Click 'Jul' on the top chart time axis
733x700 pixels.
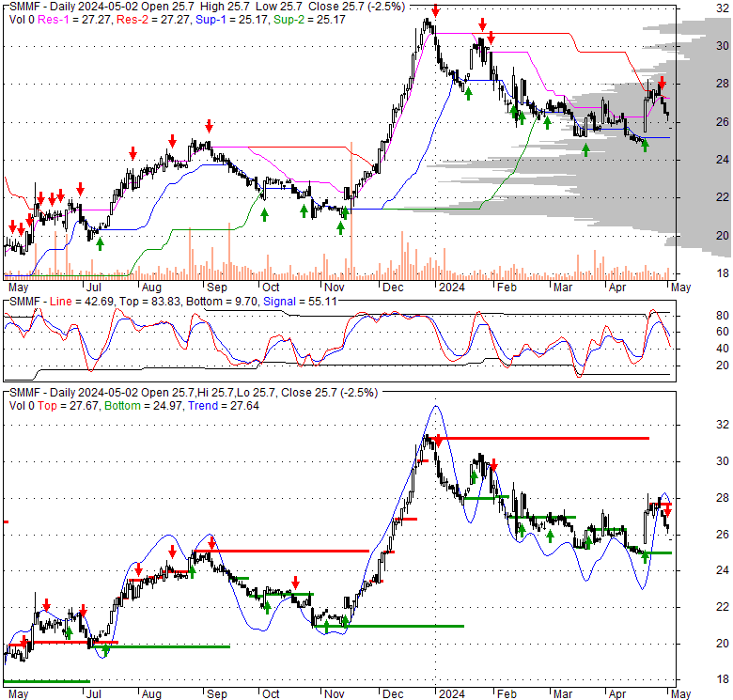click(94, 287)
